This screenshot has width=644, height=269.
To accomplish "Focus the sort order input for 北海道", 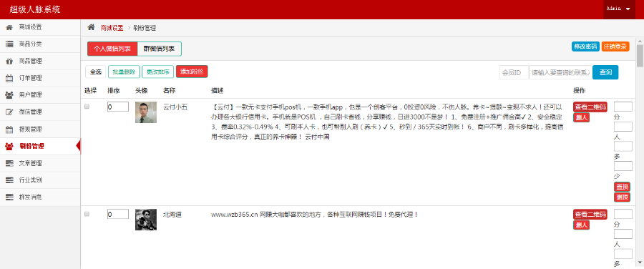I will pyautogui.click(x=118, y=214).
